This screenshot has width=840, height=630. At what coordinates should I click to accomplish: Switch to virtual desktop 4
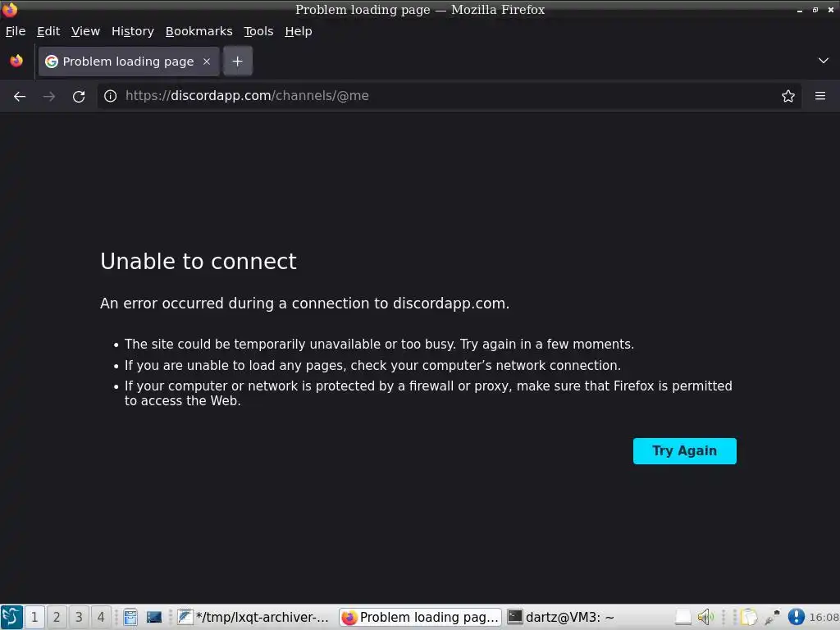point(101,617)
